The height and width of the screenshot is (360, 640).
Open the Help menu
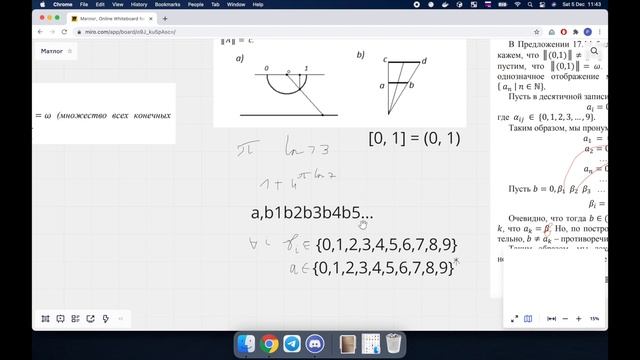tap(258, 4)
